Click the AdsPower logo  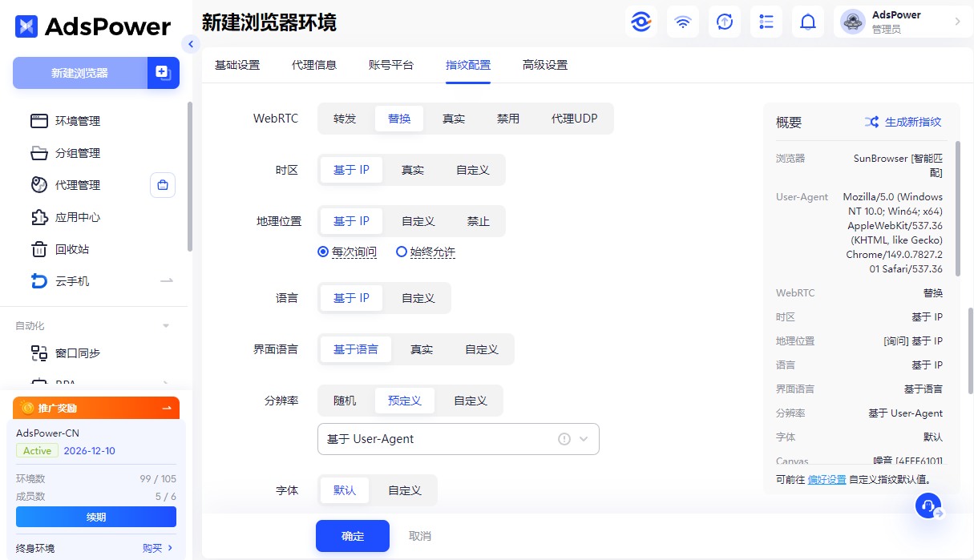tap(93, 26)
